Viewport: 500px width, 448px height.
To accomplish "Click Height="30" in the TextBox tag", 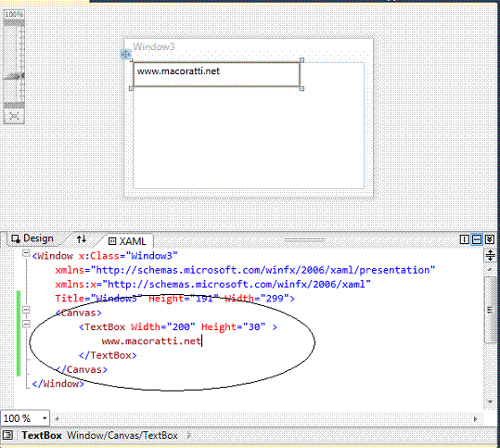I will pyautogui.click(x=233, y=326).
